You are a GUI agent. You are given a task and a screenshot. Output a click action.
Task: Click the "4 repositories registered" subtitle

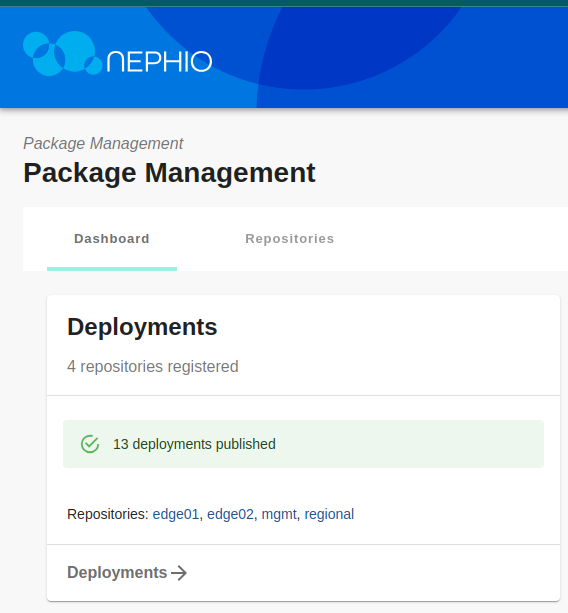point(153,367)
